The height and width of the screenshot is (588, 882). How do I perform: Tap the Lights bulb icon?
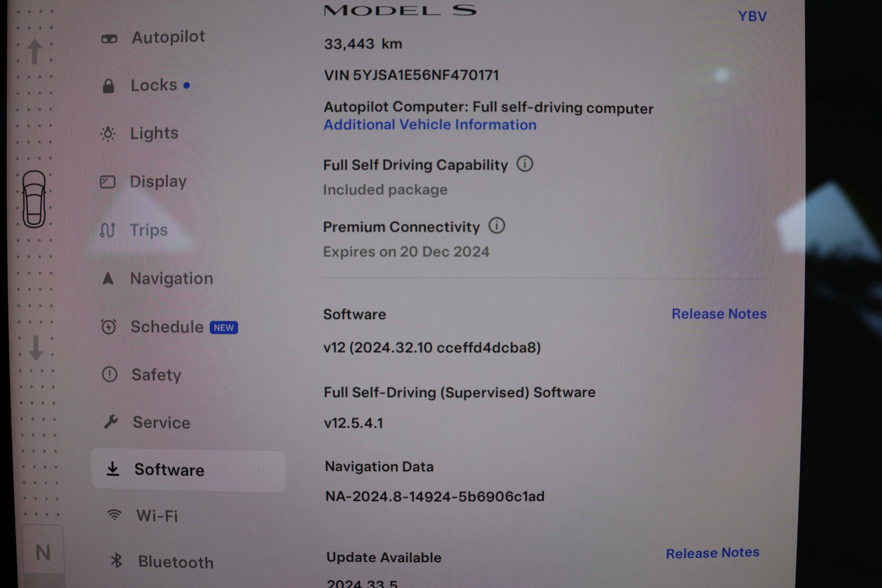[x=108, y=133]
